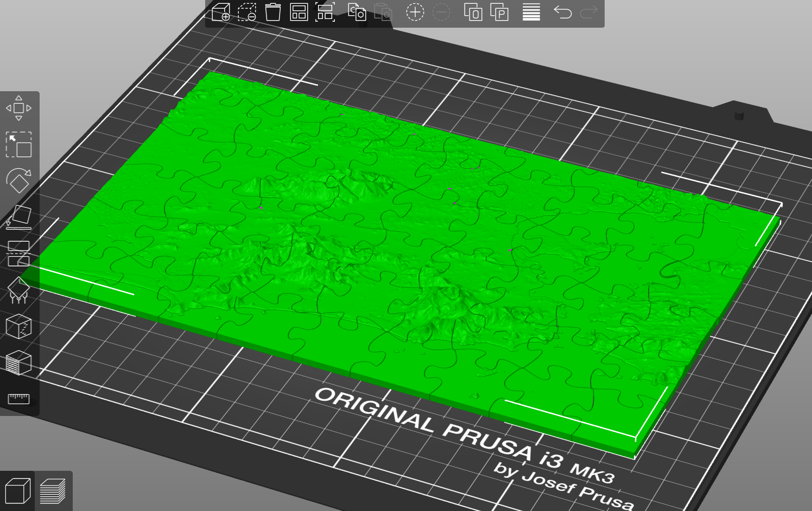
Task: Choose the Rotate gizmo tool
Action: (18, 181)
